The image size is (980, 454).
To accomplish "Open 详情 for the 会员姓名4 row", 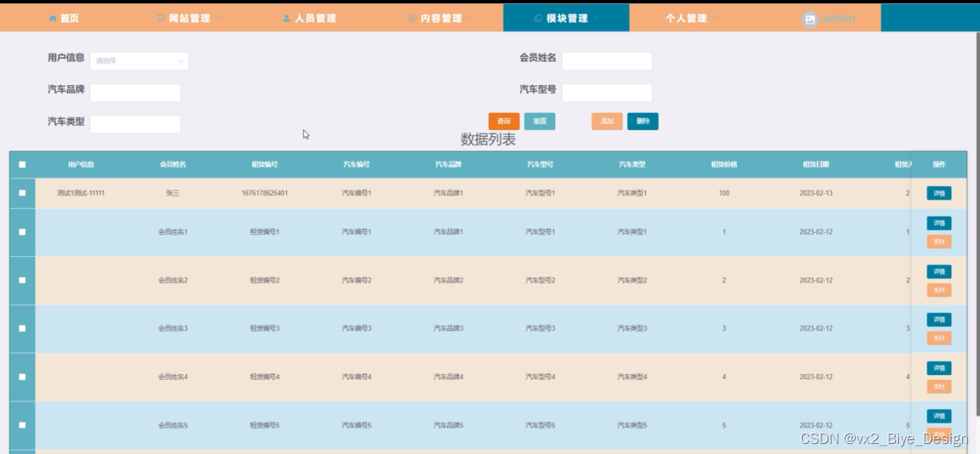I will (x=939, y=368).
